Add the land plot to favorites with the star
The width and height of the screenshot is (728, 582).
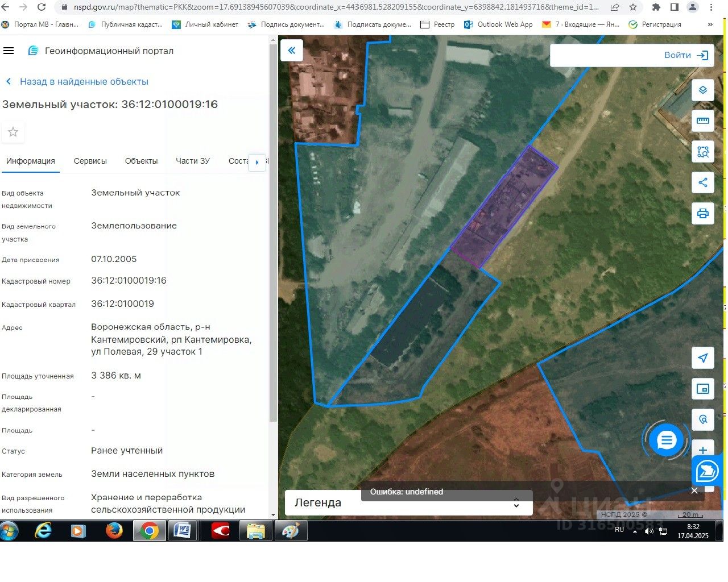(13, 132)
